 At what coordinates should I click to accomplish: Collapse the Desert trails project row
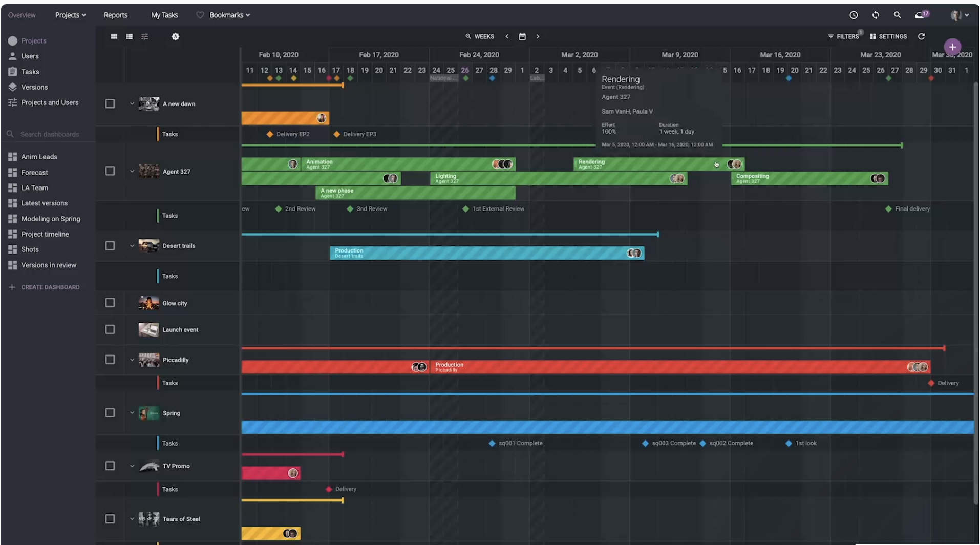click(132, 246)
